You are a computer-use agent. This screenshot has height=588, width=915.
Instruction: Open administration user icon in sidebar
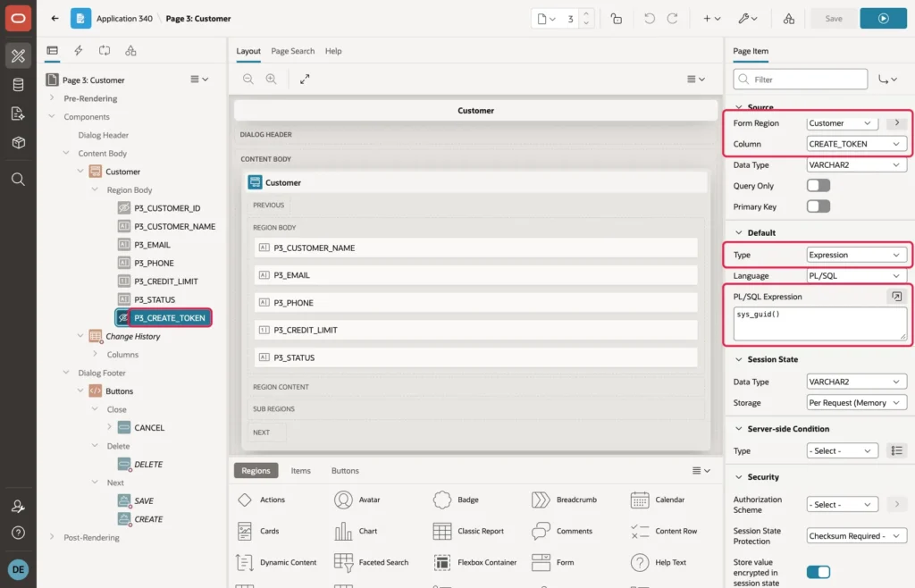(x=18, y=507)
